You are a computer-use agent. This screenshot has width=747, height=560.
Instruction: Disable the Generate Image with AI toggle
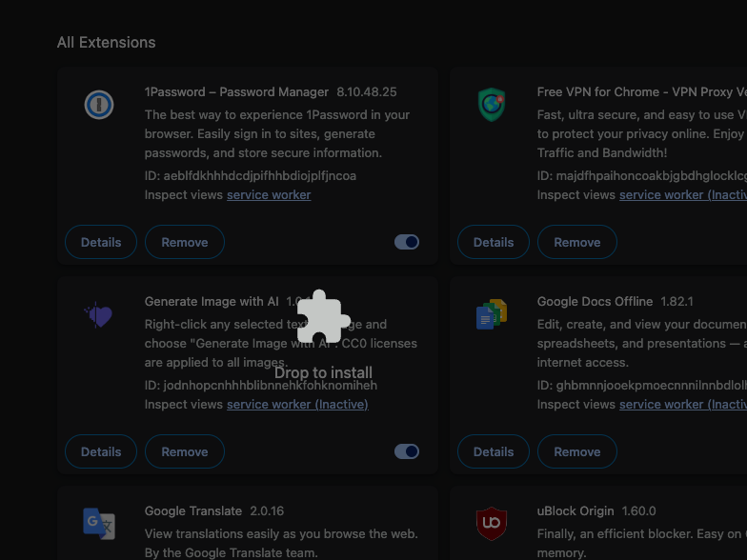tap(407, 451)
